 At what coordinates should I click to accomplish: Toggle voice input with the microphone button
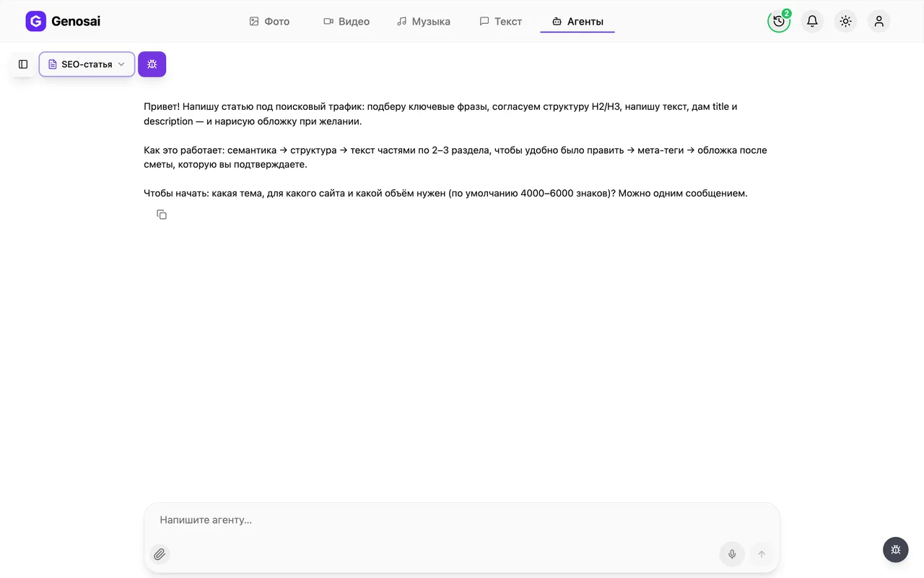(732, 554)
